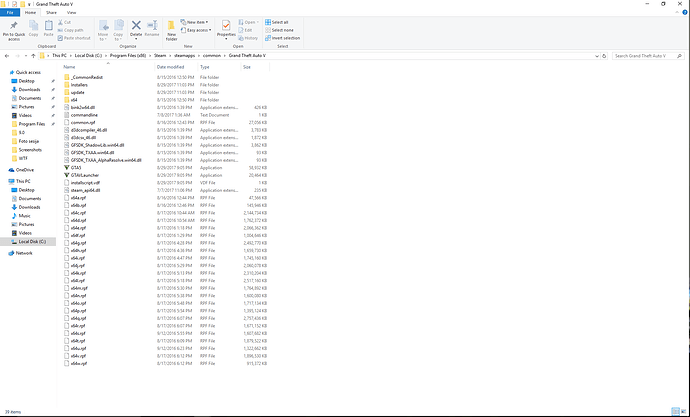The width and height of the screenshot is (690, 417).
Task: Sort by the Type column header
Action: [205, 67]
